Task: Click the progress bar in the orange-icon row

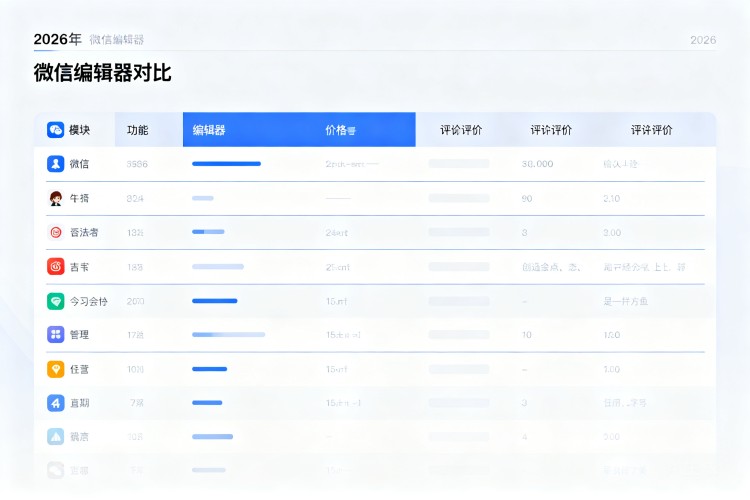Action: point(210,369)
